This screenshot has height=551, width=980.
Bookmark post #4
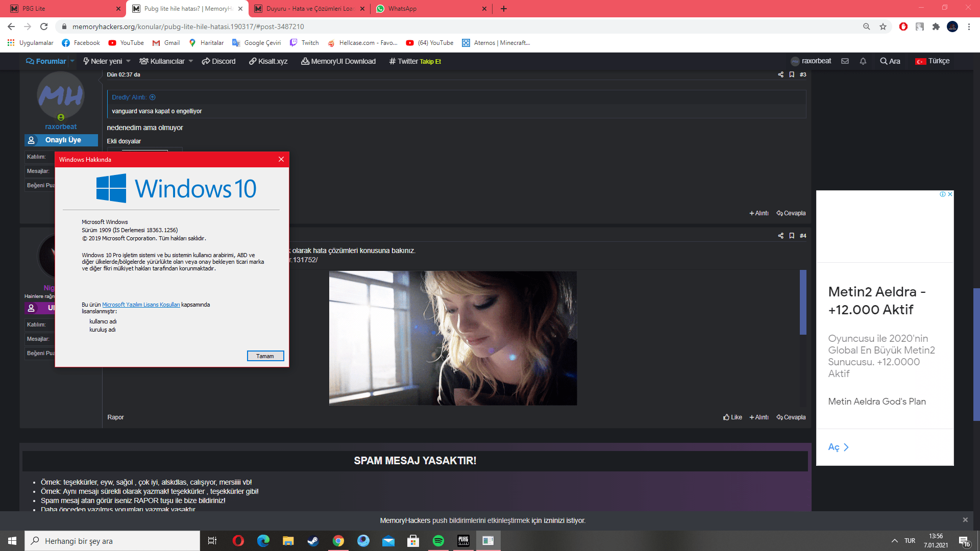tap(792, 236)
